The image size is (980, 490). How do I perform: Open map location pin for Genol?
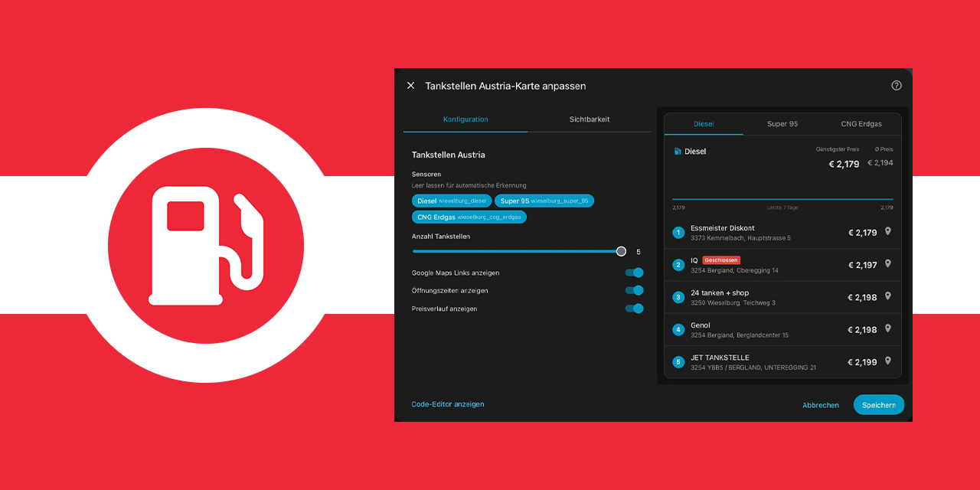887,328
